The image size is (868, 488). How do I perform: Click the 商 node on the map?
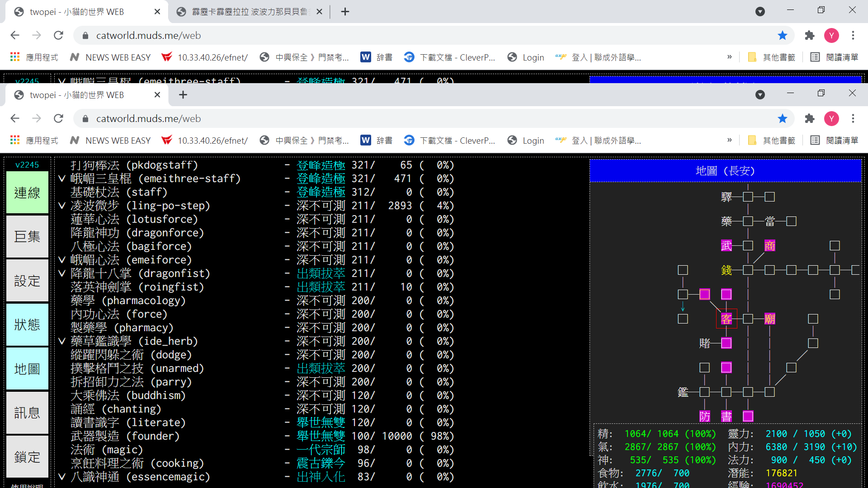click(770, 245)
